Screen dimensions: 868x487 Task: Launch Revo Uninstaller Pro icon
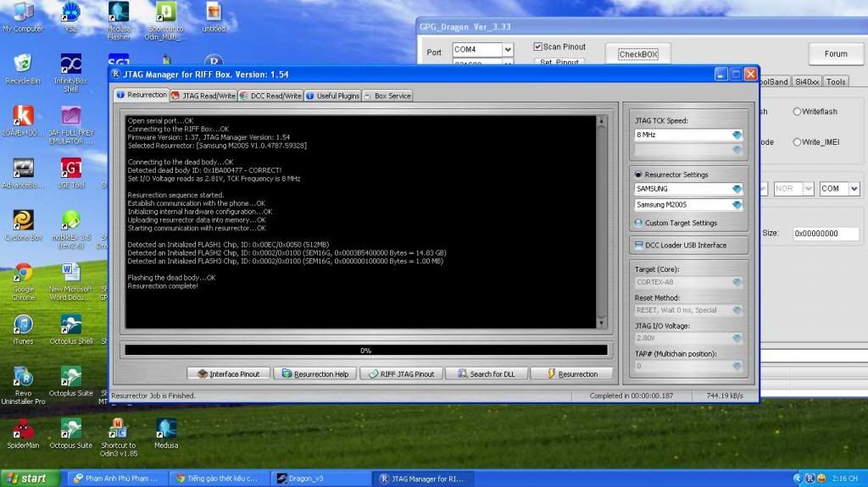coord(23,385)
